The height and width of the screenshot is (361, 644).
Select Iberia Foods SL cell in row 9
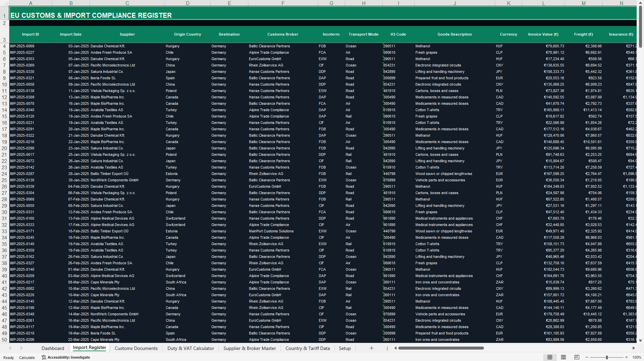[x=127, y=78]
